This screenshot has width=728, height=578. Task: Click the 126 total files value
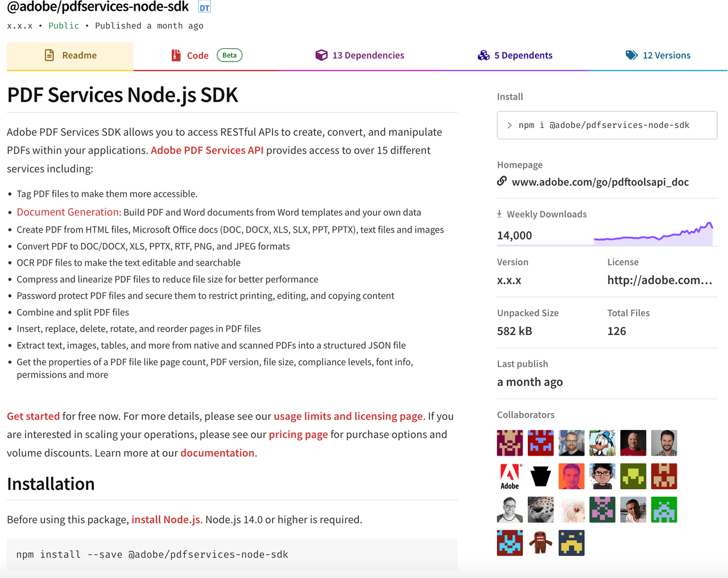(x=617, y=331)
